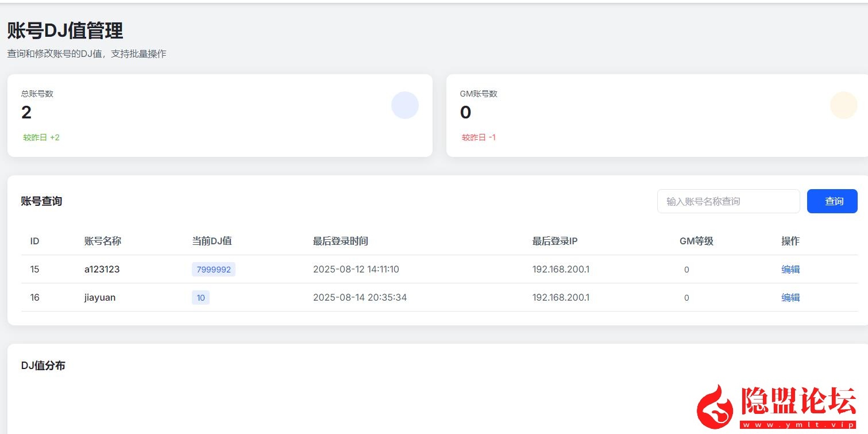This screenshot has width=868, height=434.
Task: Select the DJ value badge showing 10
Action: coord(200,298)
